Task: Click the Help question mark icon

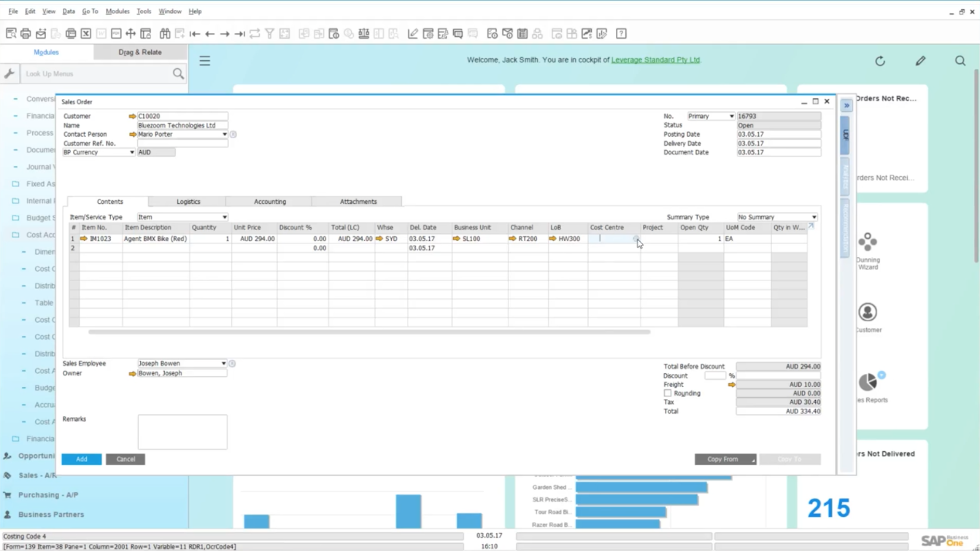Action: click(x=621, y=34)
